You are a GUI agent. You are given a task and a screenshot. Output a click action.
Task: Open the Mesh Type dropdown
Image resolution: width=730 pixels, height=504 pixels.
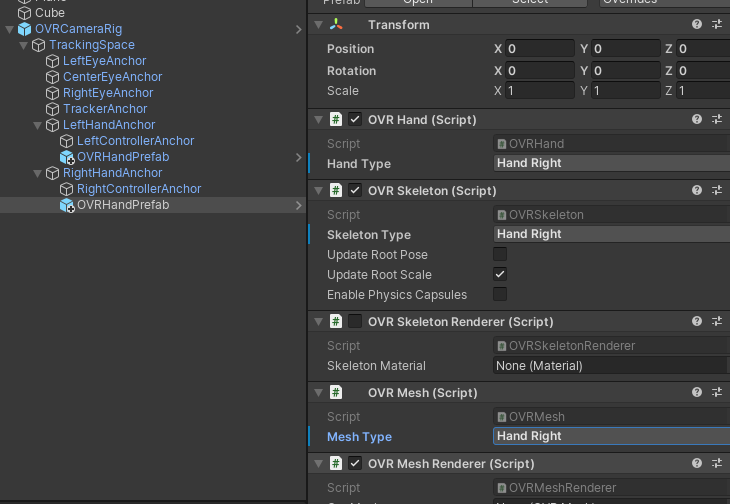pyautogui.click(x=611, y=436)
